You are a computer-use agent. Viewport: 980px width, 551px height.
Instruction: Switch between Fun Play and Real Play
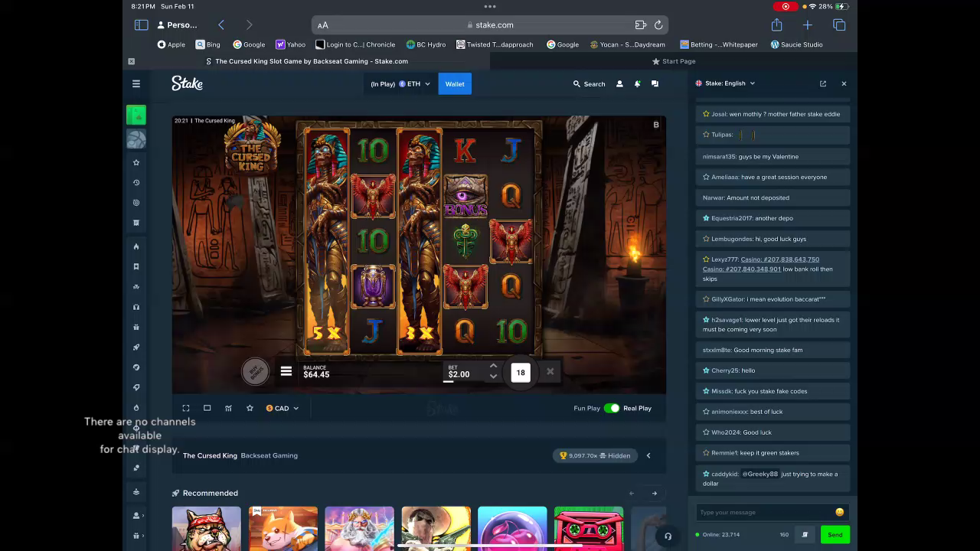[x=612, y=408]
